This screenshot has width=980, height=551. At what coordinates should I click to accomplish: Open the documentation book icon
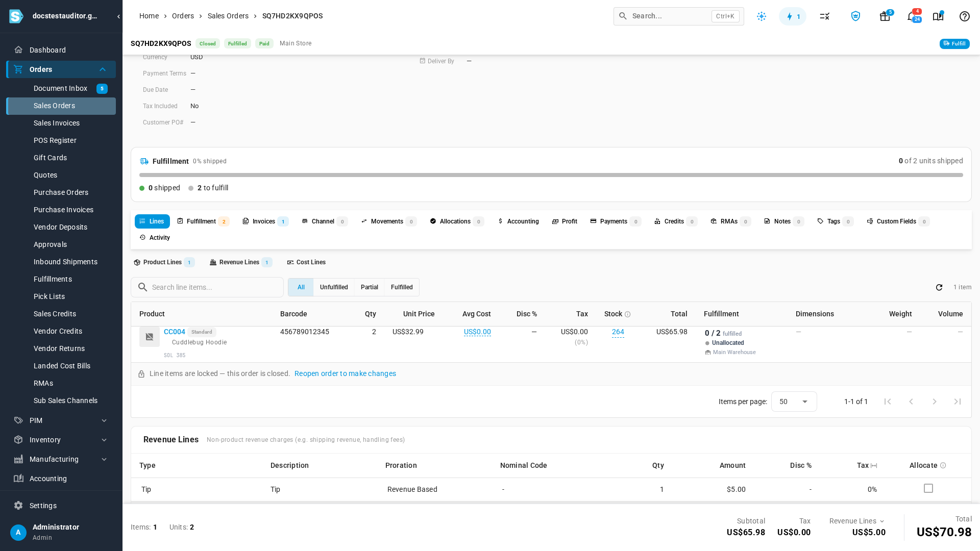938,16
